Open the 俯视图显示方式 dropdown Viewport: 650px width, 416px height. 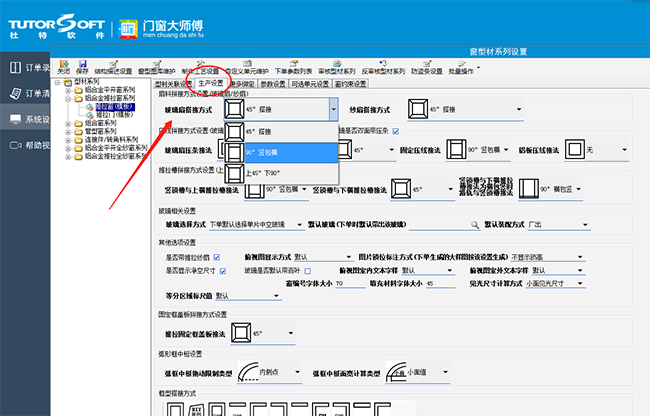pos(349,257)
